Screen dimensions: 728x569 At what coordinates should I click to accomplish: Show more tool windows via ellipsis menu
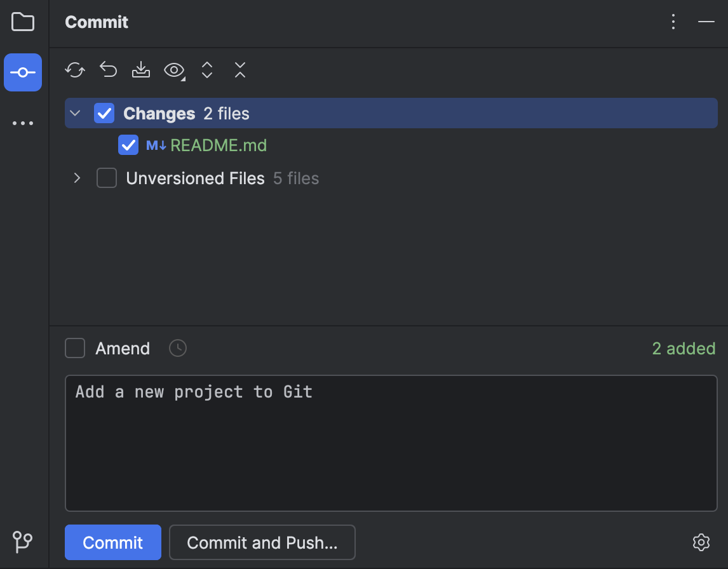coord(22,123)
